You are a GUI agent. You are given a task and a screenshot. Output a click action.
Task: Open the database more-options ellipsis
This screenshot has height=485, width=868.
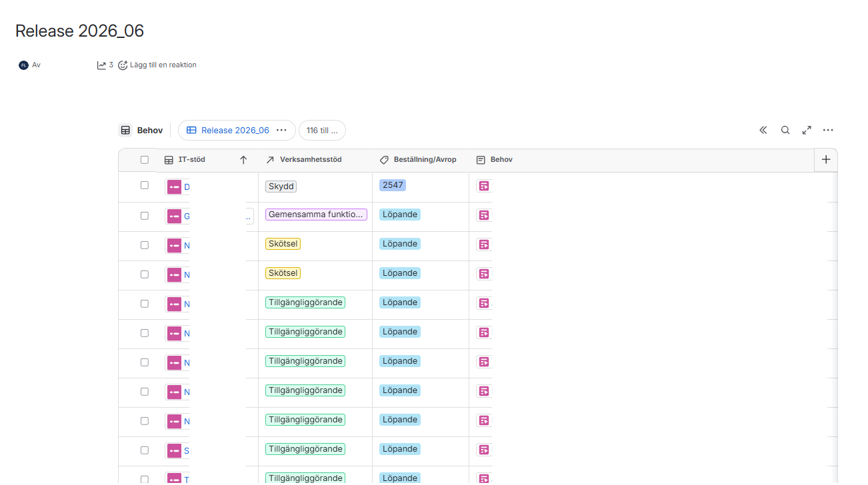tap(828, 131)
